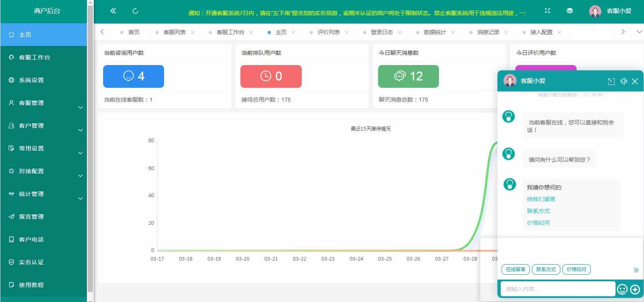This screenshot has height=302, width=644.
Task: Click the book icon beside 使用教程
Action: (11, 285)
